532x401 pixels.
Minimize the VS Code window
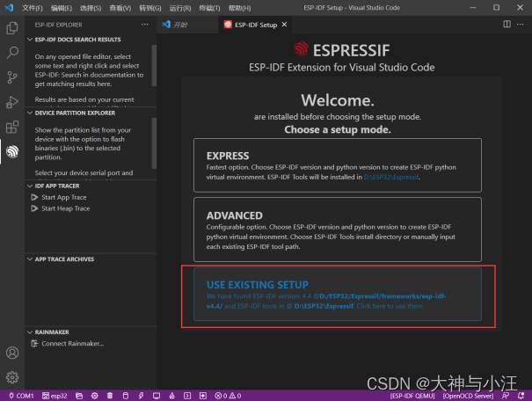click(472, 7)
